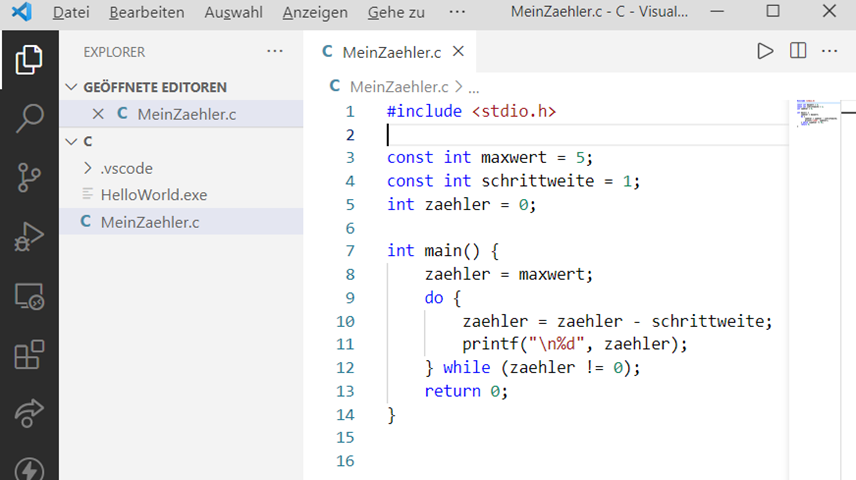The height and width of the screenshot is (480, 856).
Task: Click the code minimap overview
Action: coord(817,114)
